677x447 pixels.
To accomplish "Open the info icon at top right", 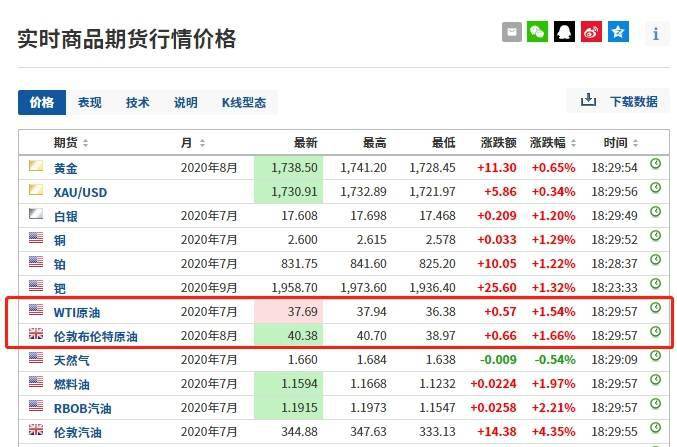I will point(656,33).
